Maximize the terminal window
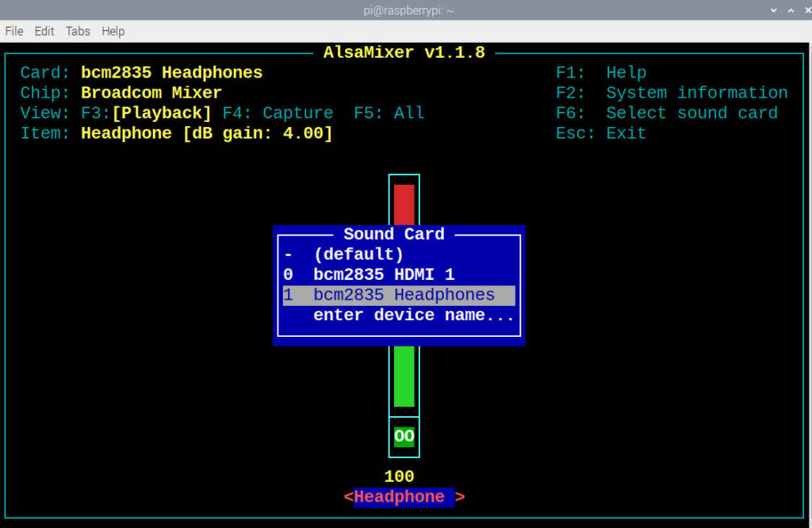Screen dimensions: 812x528 click(791, 10)
